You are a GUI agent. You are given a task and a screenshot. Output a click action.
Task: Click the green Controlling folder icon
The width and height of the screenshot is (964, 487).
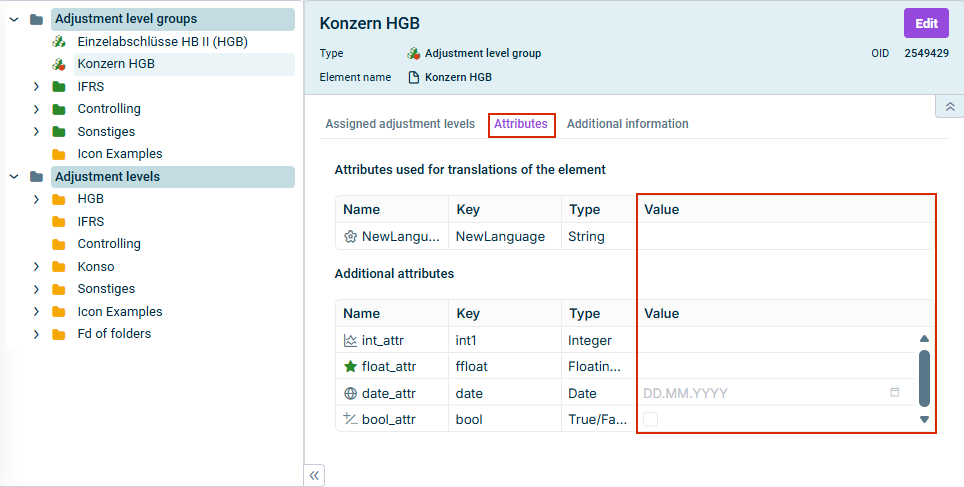coord(59,109)
